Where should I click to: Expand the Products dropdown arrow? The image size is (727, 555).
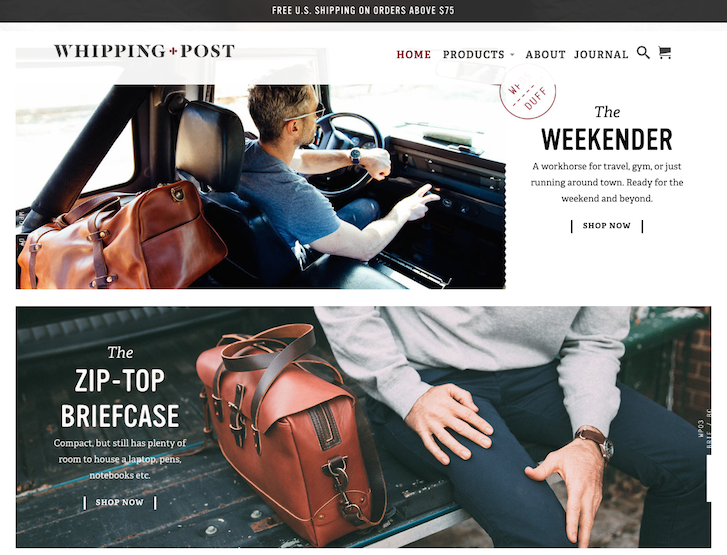[x=512, y=55]
